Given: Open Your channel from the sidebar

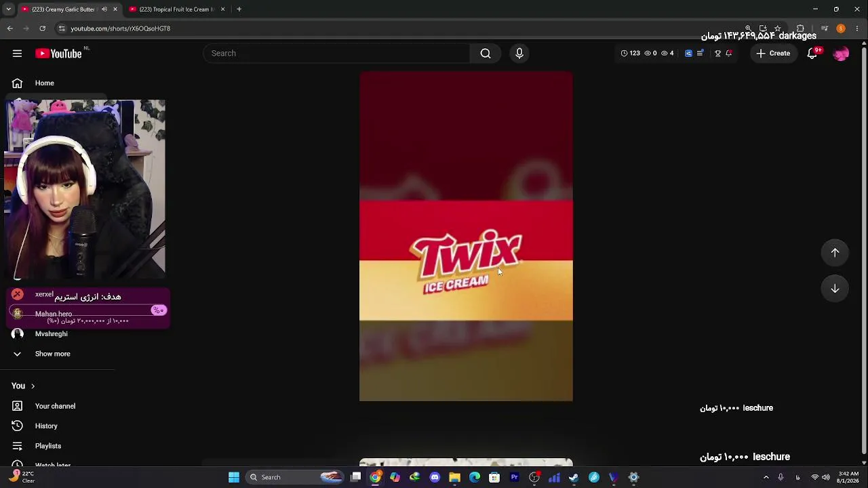Looking at the screenshot, I should click(55, 406).
